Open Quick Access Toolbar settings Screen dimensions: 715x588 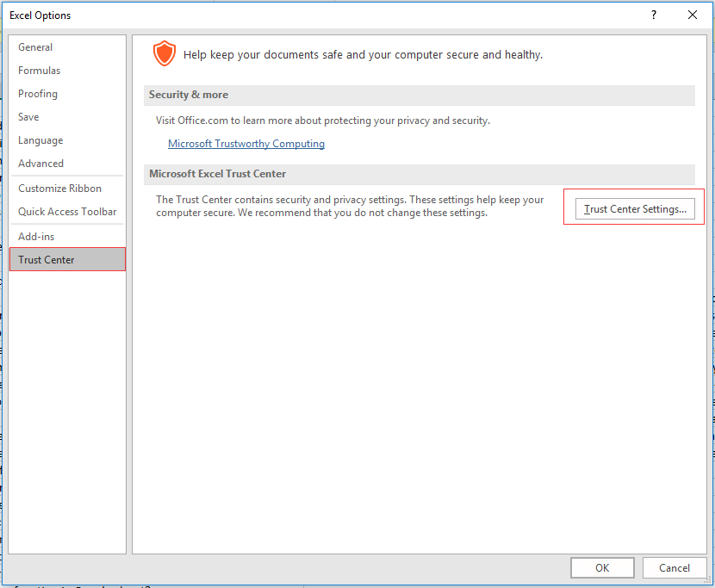[67, 212]
